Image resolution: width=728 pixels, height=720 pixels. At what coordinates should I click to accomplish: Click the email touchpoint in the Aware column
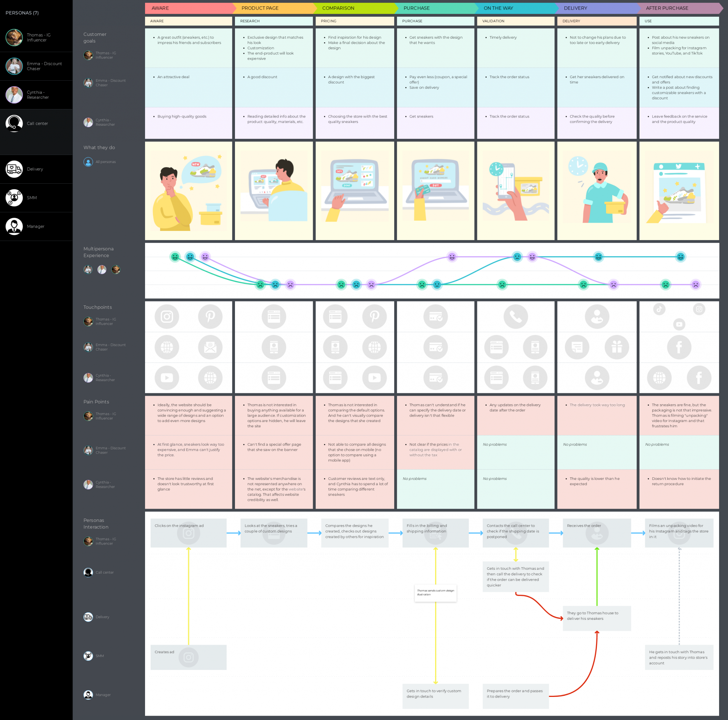tap(211, 347)
